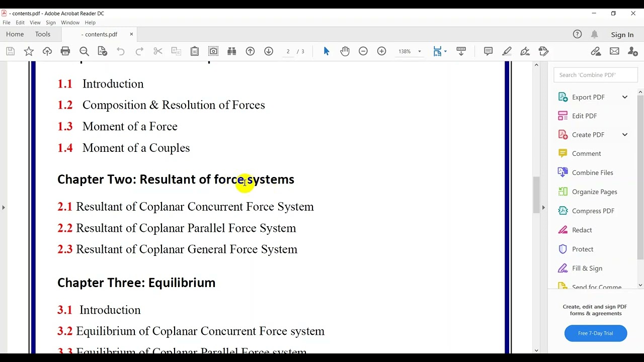Expand the left navigation pane arrow
This screenshot has height=362, width=644.
4,207
